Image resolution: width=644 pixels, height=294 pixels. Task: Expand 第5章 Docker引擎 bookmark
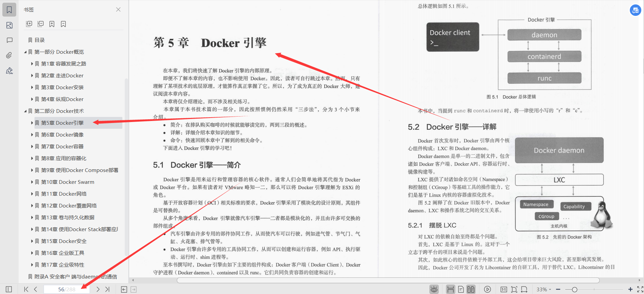(x=32, y=123)
